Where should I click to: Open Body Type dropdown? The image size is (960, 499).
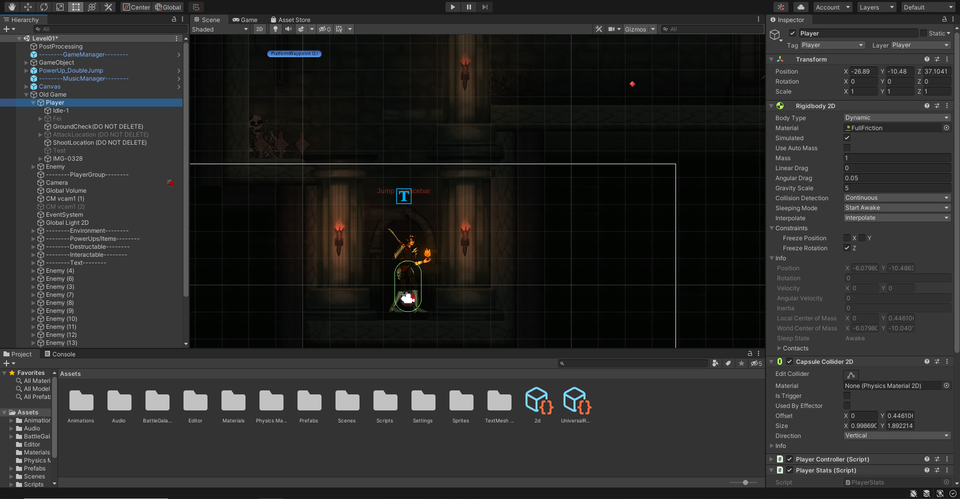897,118
